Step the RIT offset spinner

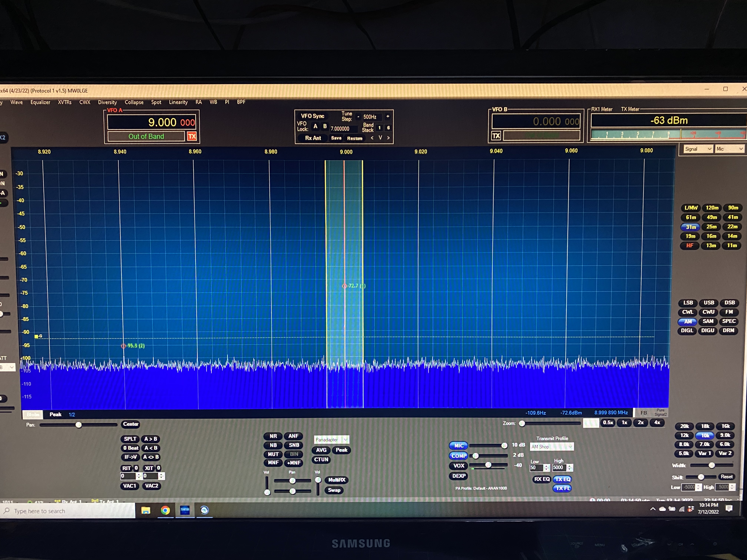(x=138, y=476)
